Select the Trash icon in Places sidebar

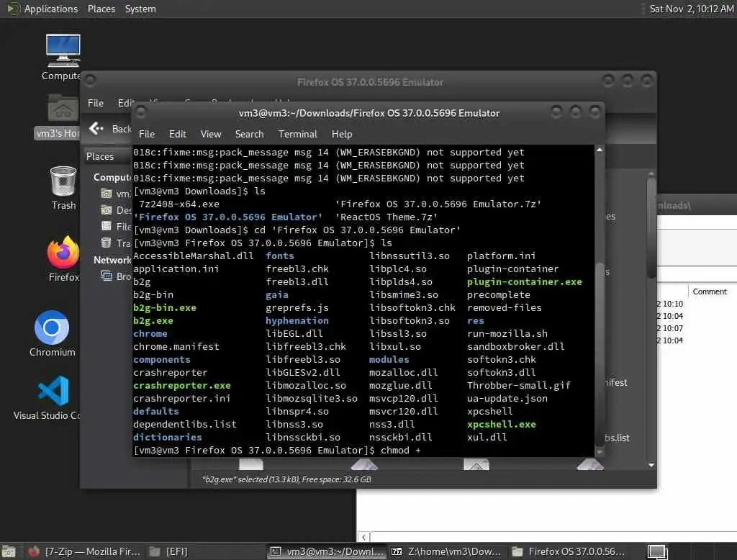[x=107, y=243]
